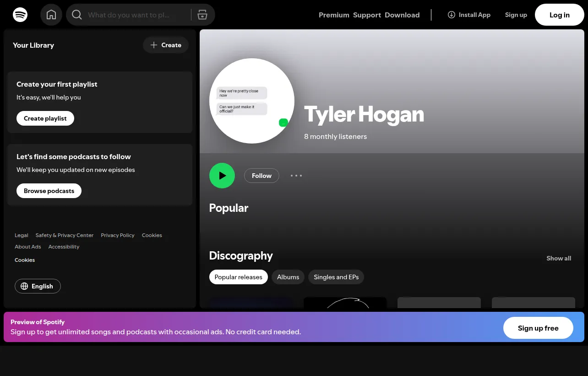Open the Premium menu link
Viewport: 588px width, 376px height.
tap(334, 15)
